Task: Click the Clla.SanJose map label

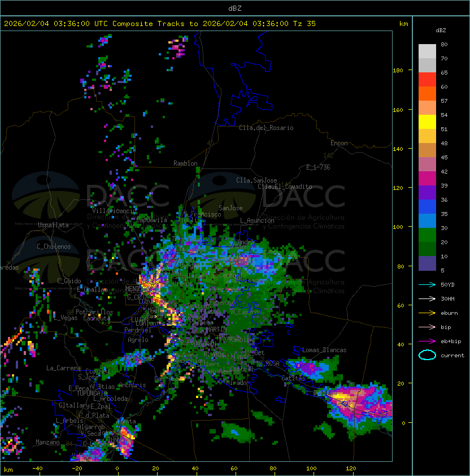Action: [x=256, y=180]
